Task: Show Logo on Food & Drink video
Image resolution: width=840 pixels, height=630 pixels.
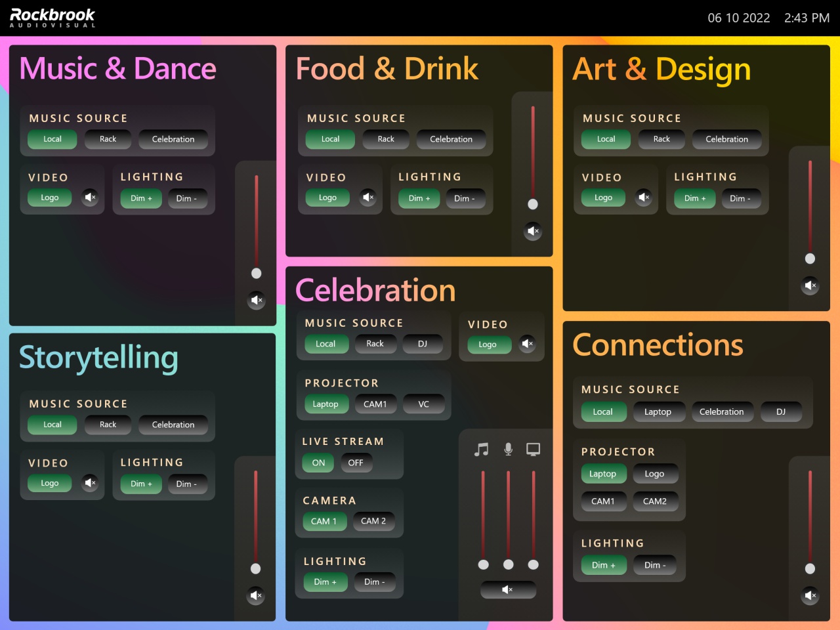Action: click(x=327, y=198)
